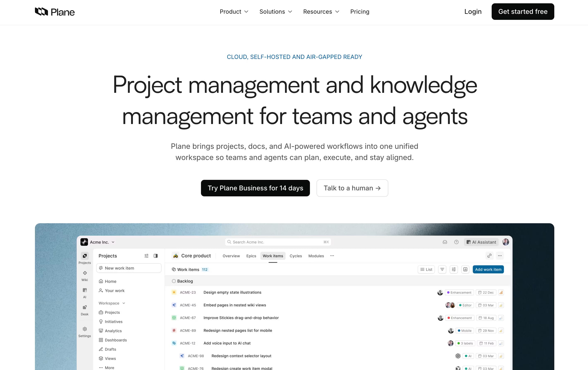Expand the Product dropdown menu
The width and height of the screenshot is (588, 370).
click(x=234, y=12)
